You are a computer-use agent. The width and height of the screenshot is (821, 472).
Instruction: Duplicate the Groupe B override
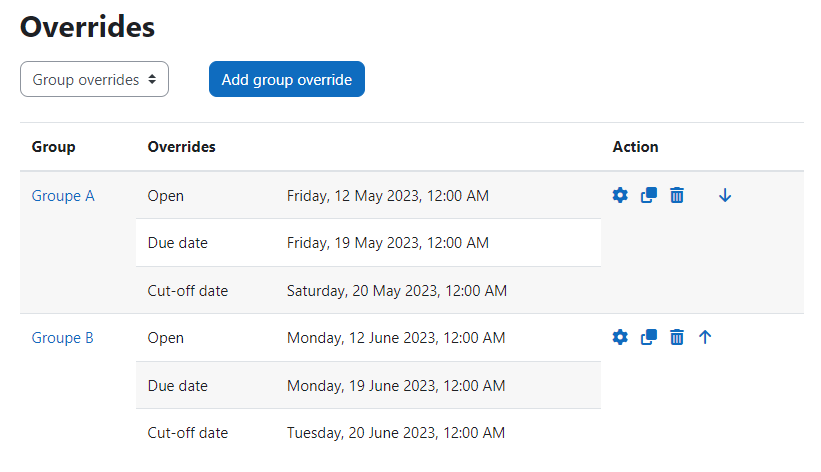pos(649,337)
